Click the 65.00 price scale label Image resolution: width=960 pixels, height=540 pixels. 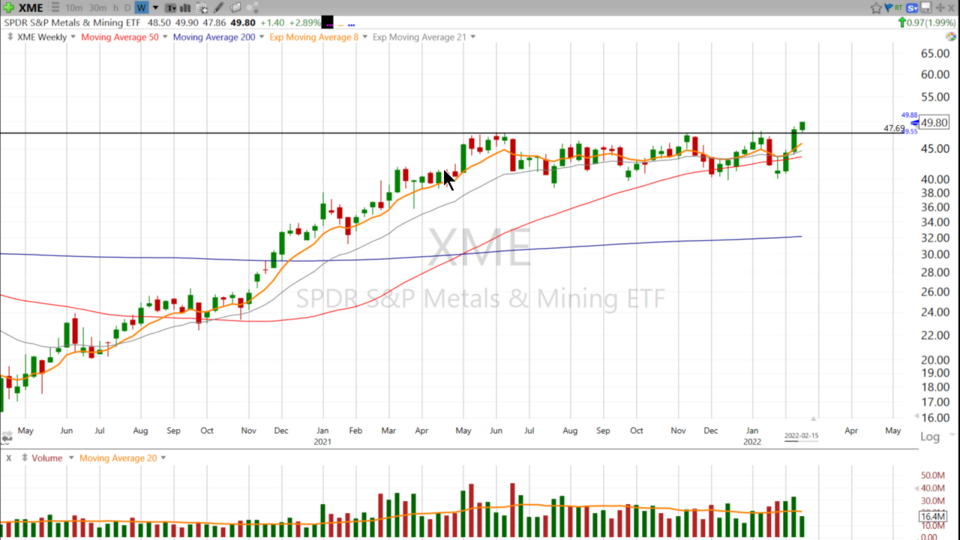[x=935, y=53]
